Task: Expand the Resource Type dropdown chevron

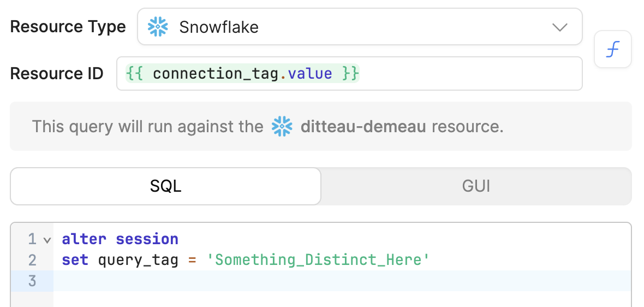Action: [560, 27]
